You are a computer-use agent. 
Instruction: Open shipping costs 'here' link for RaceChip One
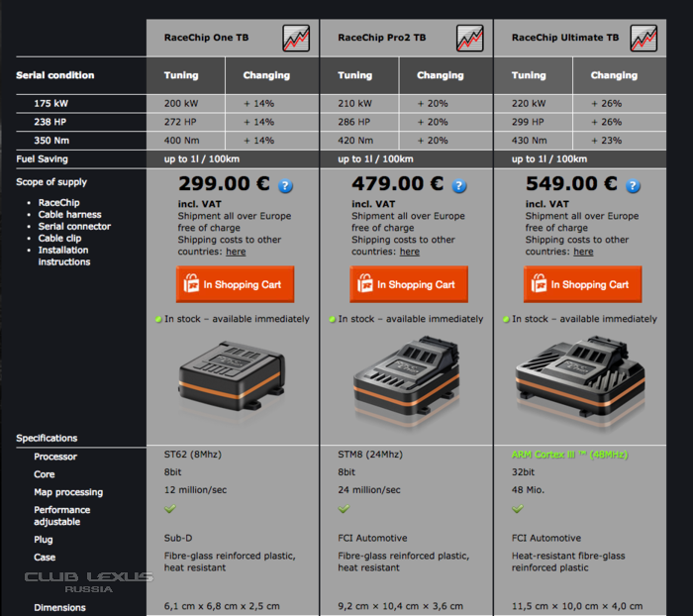click(236, 252)
